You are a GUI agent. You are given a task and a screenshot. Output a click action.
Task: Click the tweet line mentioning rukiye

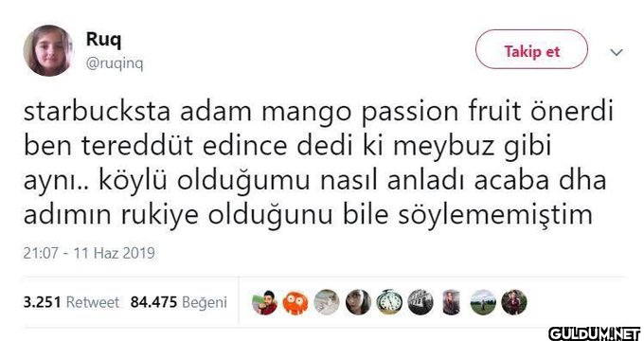308,215
